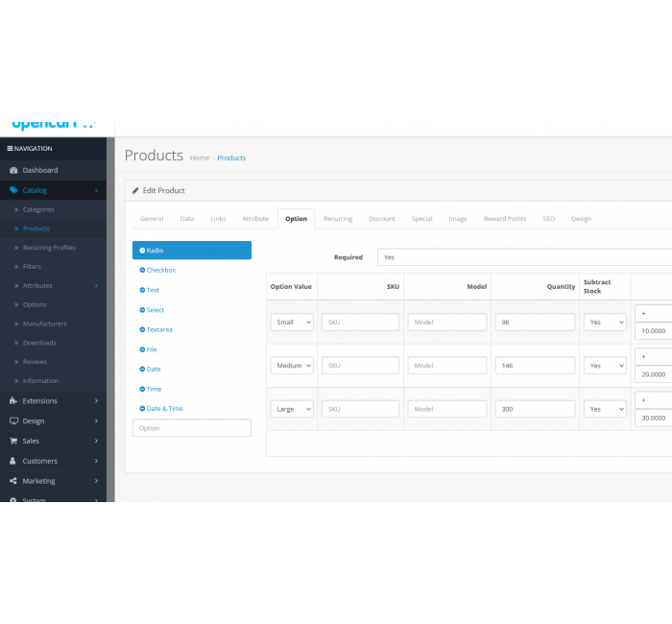Remove the Select option via minus icon
This screenshot has width=672, height=624.
click(142, 310)
